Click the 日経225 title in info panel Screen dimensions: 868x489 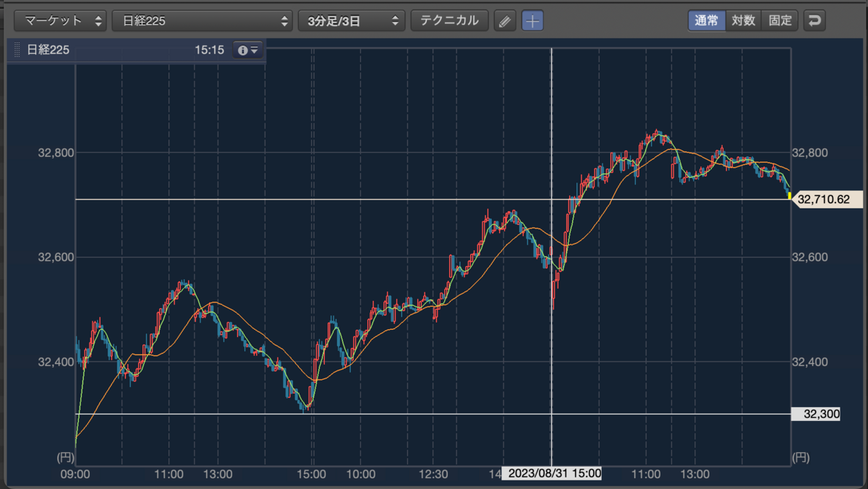[48, 50]
